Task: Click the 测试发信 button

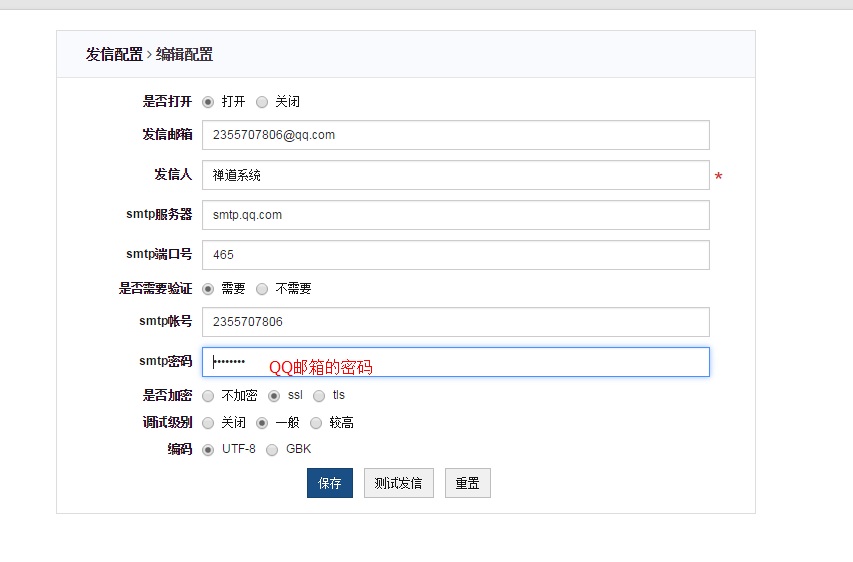Action: [399, 483]
